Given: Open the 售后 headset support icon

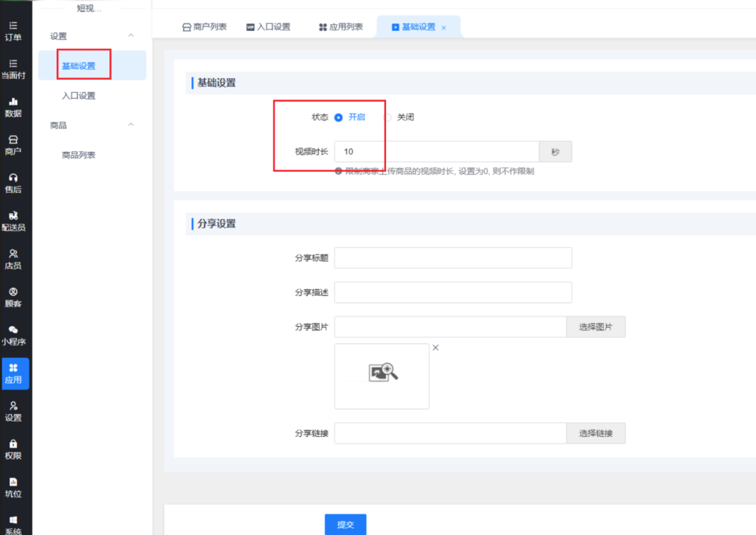Looking at the screenshot, I should [x=13, y=178].
